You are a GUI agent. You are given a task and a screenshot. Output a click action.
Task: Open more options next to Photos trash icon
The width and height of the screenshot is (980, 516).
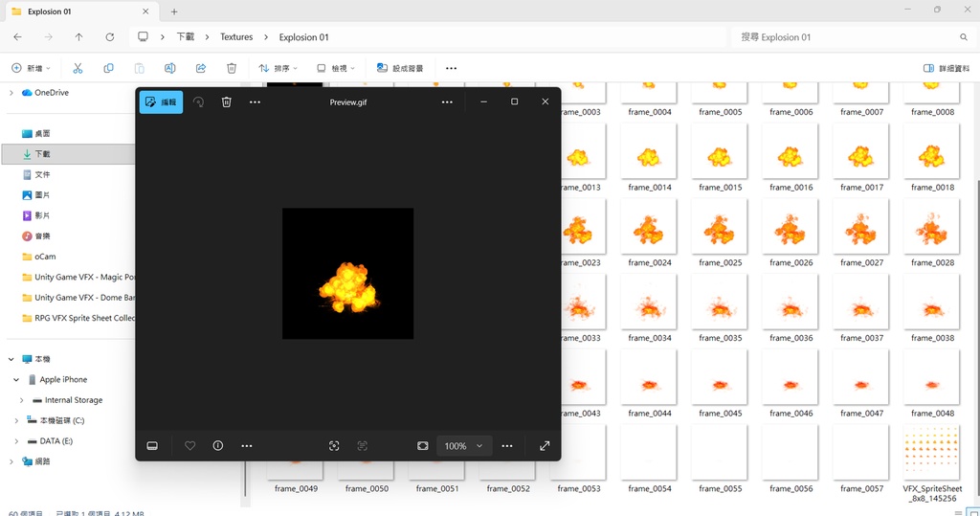point(255,101)
